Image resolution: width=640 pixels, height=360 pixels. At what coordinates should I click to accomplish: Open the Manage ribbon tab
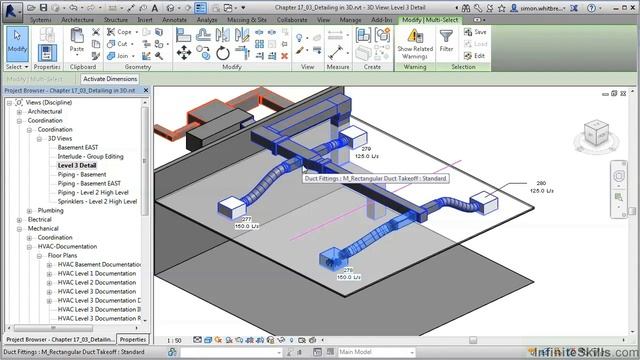350,20
